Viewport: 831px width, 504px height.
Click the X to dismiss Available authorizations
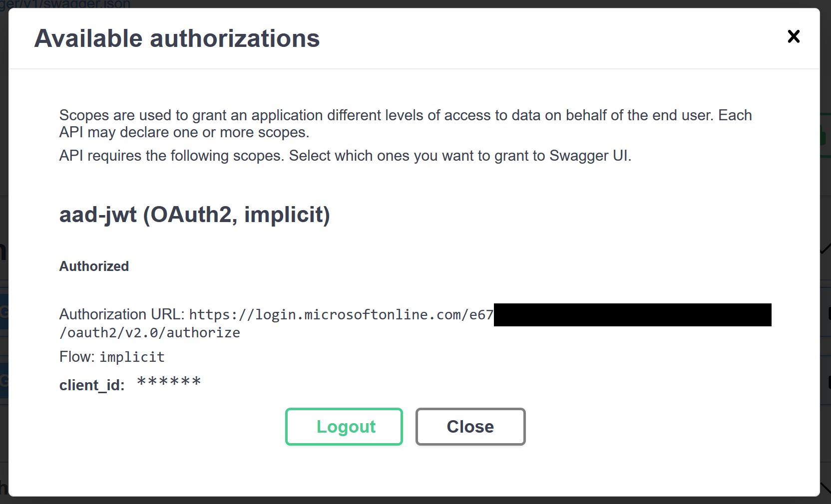[x=794, y=36]
